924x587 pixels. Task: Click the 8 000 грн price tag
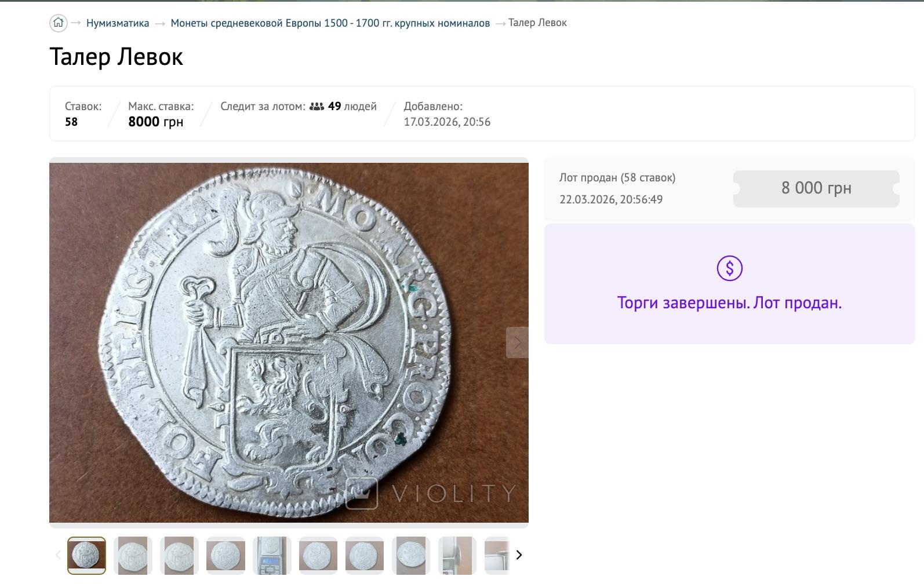pyautogui.click(x=816, y=188)
